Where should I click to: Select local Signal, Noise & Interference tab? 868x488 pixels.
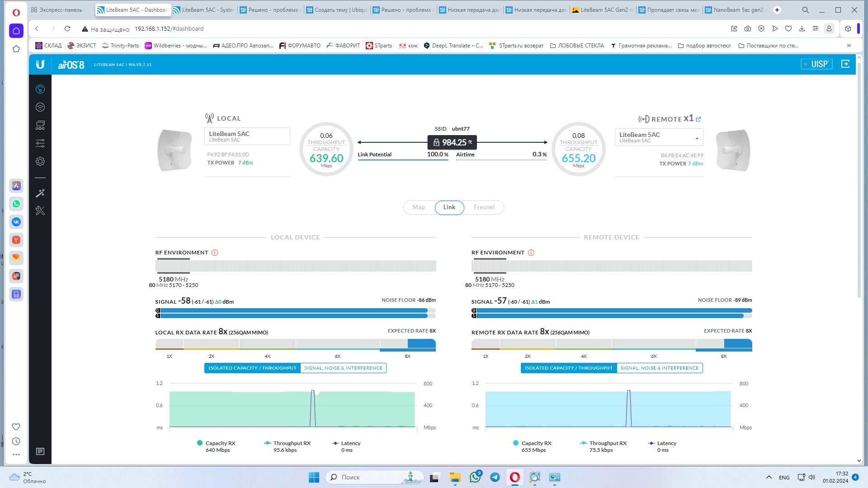(x=343, y=368)
